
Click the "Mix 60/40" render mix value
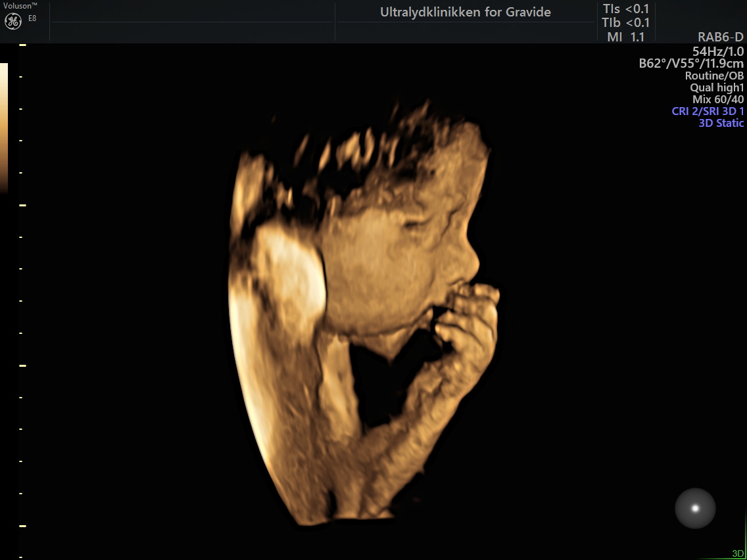(718, 99)
